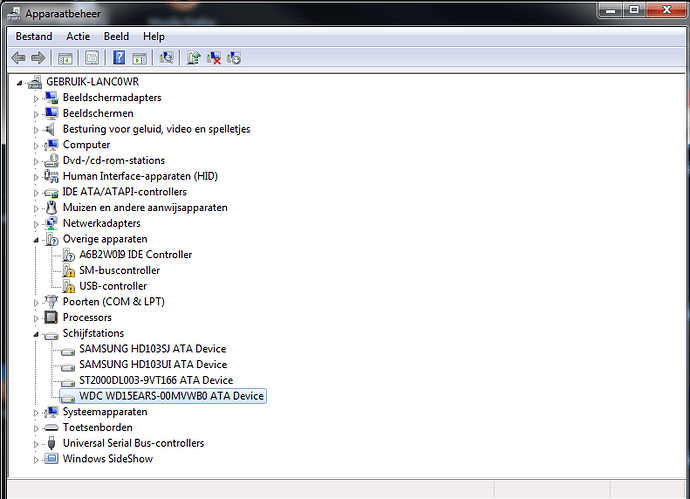Expand the Netwerkadapters category
The height and width of the screenshot is (499, 690).
point(36,224)
